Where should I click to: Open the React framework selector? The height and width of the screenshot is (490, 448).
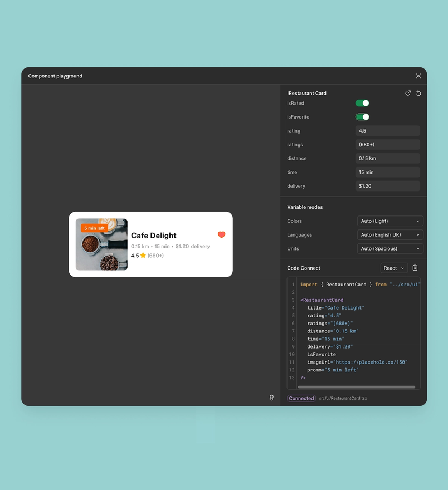click(394, 268)
